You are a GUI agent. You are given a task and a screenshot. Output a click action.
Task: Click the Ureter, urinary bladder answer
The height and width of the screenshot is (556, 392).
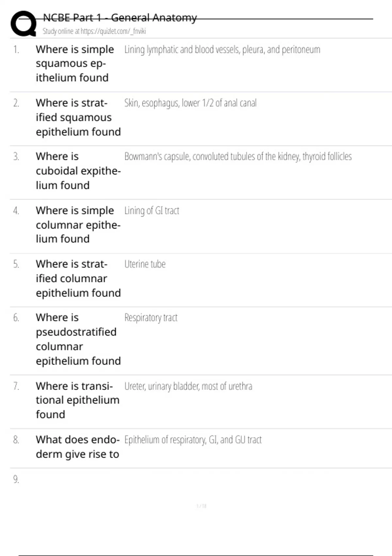coord(188,386)
